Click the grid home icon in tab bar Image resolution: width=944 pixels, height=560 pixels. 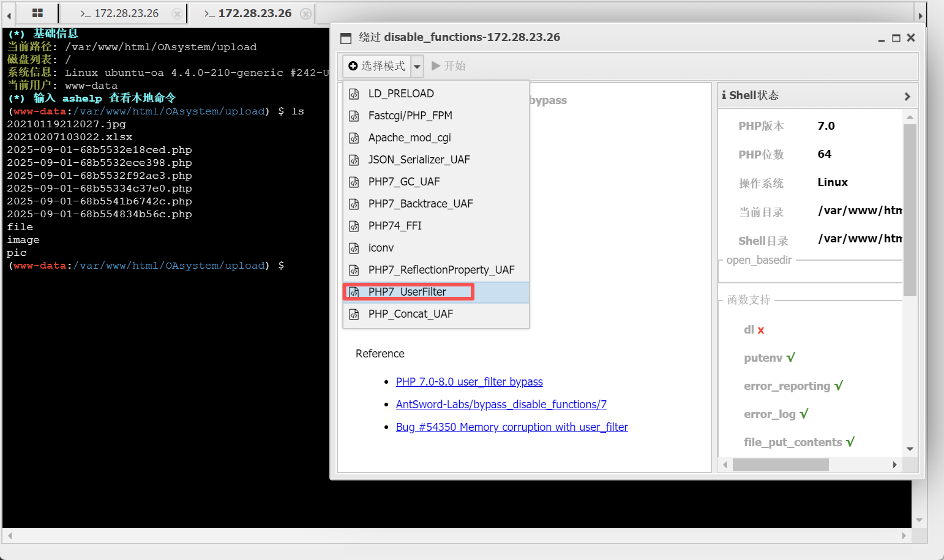(37, 13)
